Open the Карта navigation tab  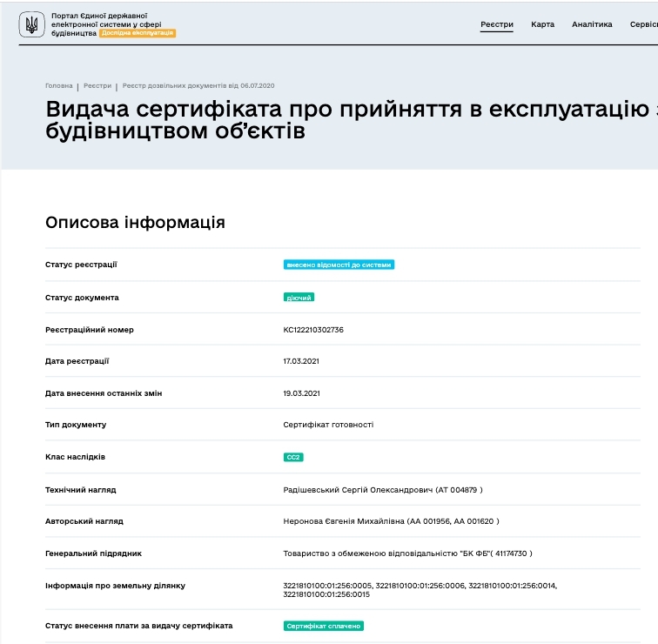tap(542, 24)
